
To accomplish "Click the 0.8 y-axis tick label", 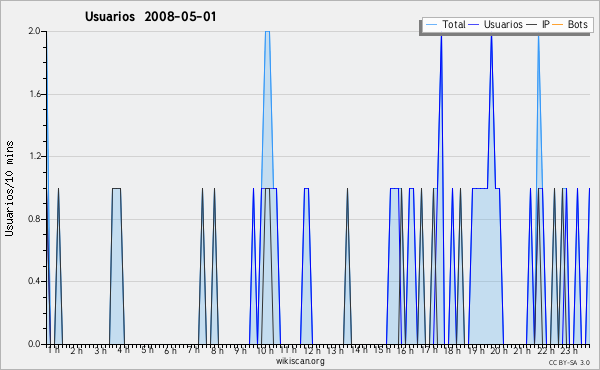I will 34,219.
